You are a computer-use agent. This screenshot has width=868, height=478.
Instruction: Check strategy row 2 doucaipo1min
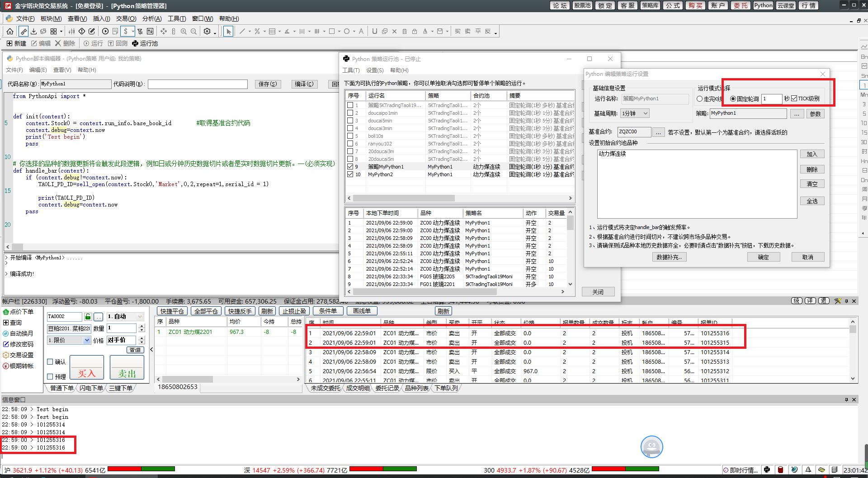click(x=350, y=113)
